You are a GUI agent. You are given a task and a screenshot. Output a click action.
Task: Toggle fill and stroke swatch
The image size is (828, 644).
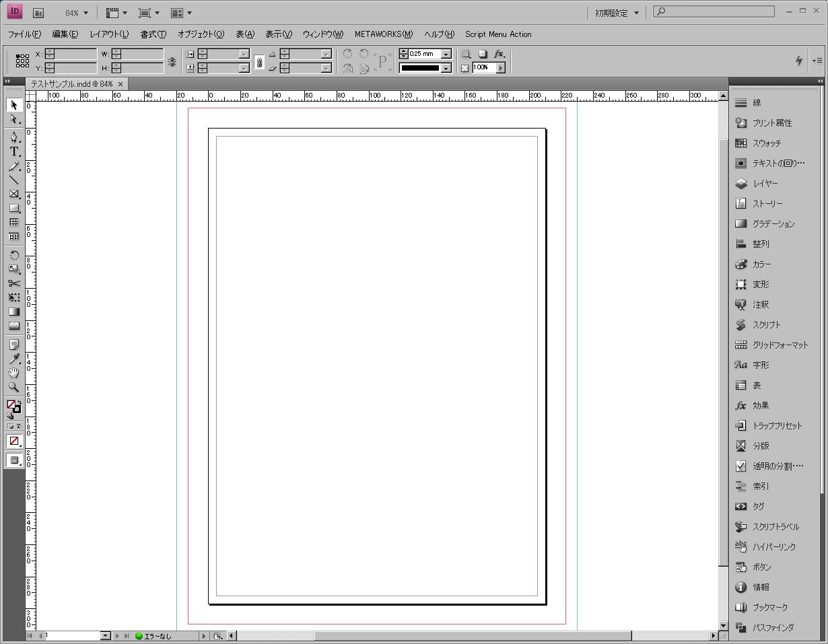13,406
